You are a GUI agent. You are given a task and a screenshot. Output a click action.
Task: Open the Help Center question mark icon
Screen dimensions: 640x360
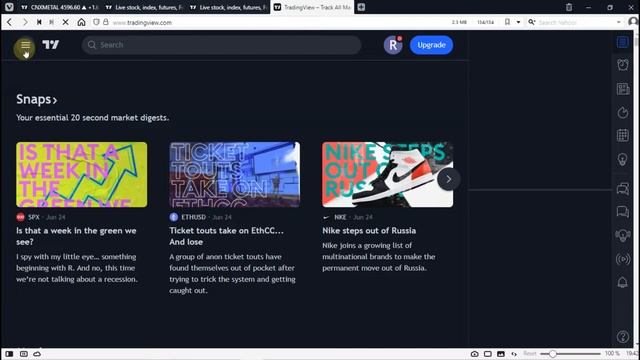[622, 337]
